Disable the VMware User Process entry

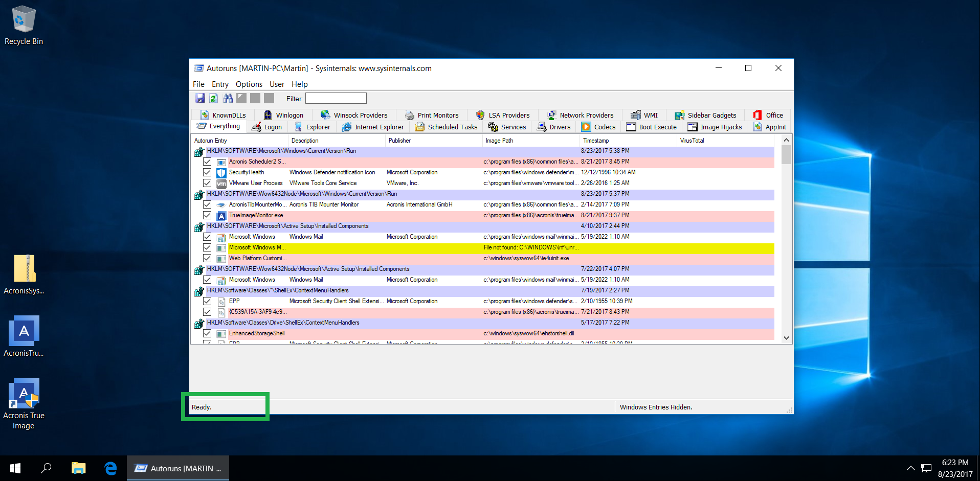[207, 183]
